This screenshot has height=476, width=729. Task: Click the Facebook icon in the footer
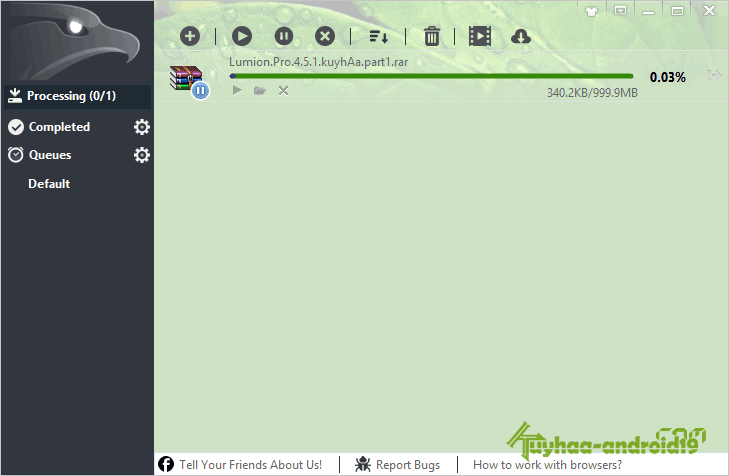166,464
